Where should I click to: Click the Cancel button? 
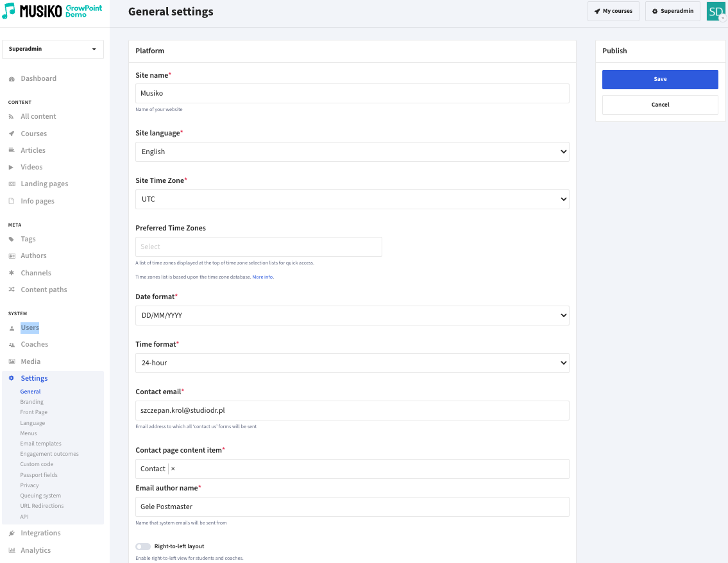click(660, 105)
